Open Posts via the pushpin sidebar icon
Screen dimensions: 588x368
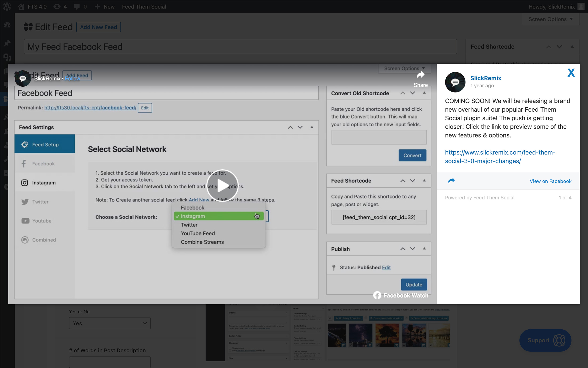7,43
